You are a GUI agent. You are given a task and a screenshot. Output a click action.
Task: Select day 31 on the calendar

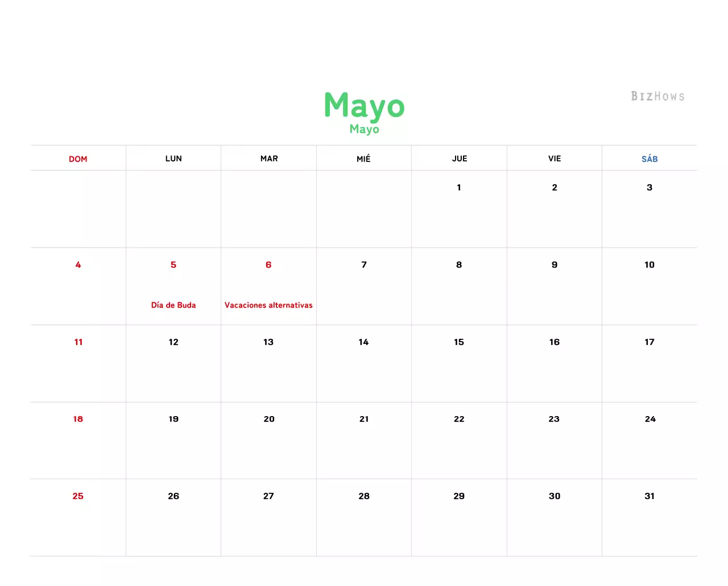[649, 496]
